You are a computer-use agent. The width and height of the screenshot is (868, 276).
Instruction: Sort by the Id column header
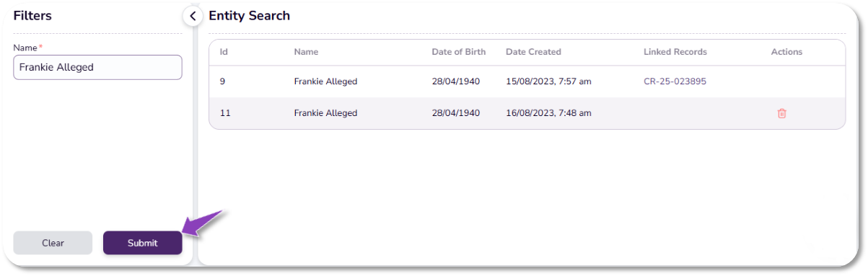(x=224, y=52)
